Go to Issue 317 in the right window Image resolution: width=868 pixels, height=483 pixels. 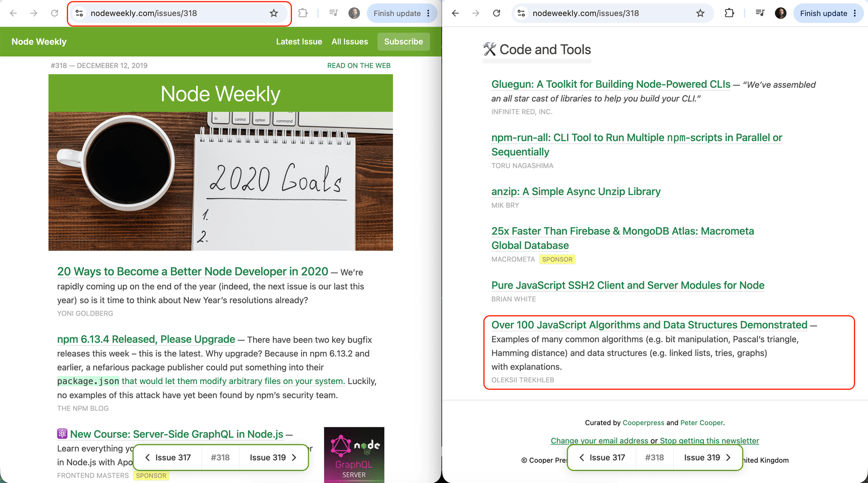603,458
